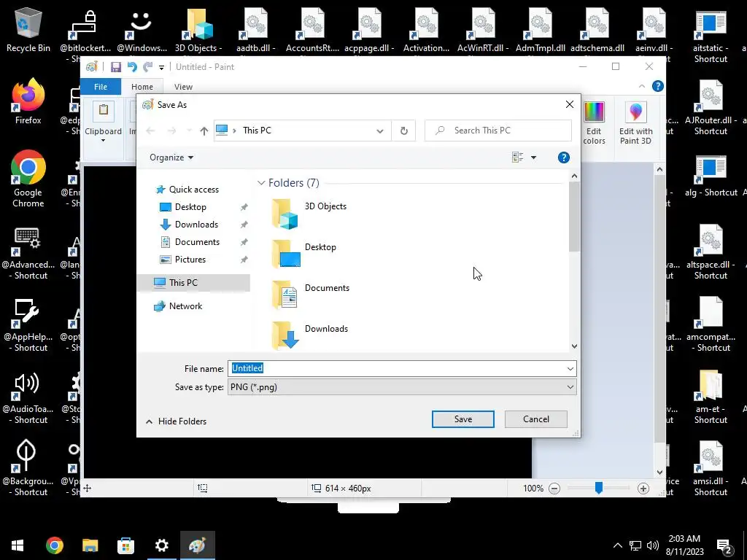
Task: Click the Start button on taskbar
Action: (18, 545)
